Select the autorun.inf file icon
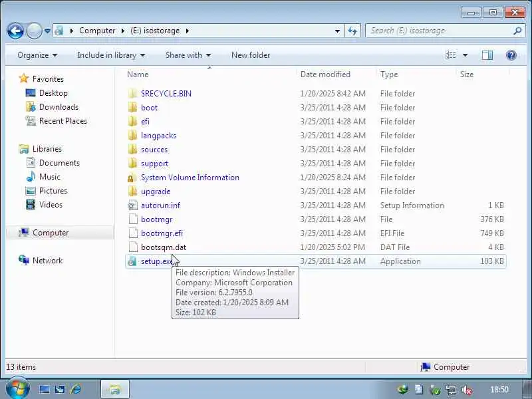Image resolution: width=532 pixels, height=399 pixels. (x=132, y=205)
